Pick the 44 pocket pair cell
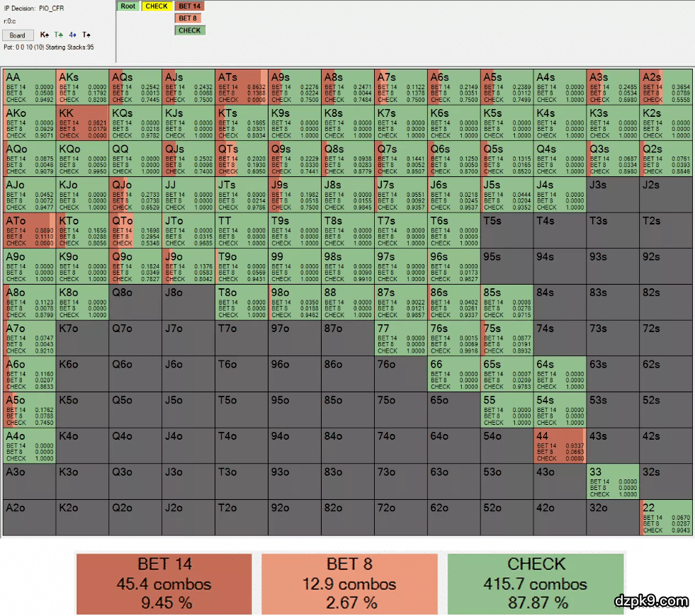695x616 pixels. pyautogui.click(x=560, y=445)
